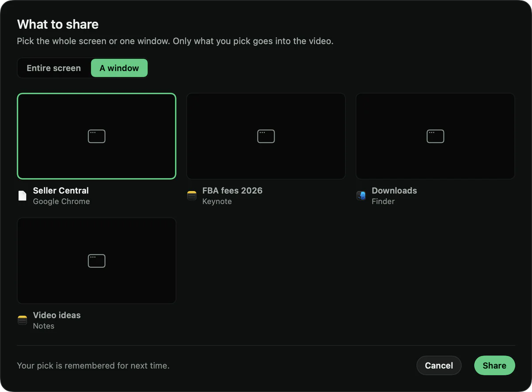Click the What to share heading
This screenshot has width=532, height=392.
[x=58, y=24]
